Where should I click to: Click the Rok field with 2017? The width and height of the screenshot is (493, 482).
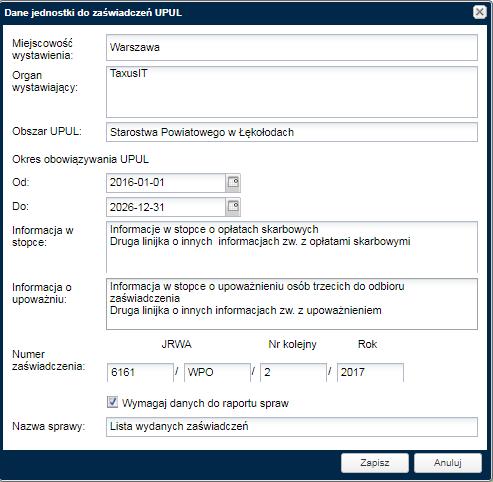[x=370, y=372]
